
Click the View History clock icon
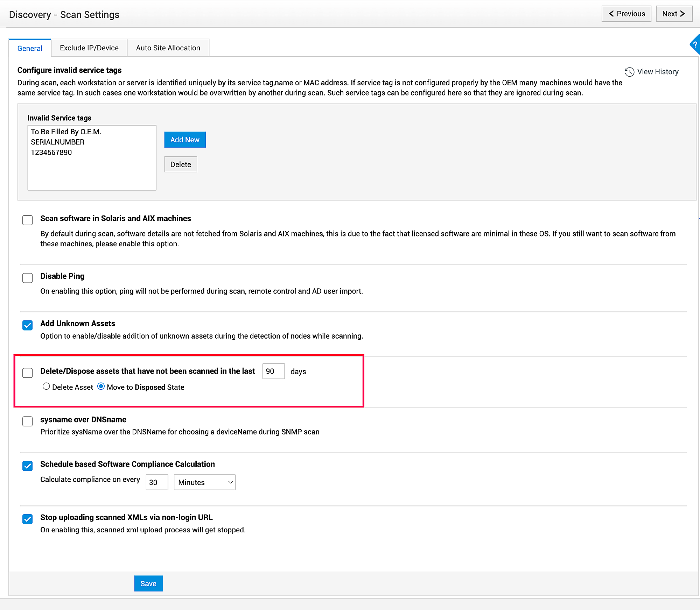coord(629,72)
